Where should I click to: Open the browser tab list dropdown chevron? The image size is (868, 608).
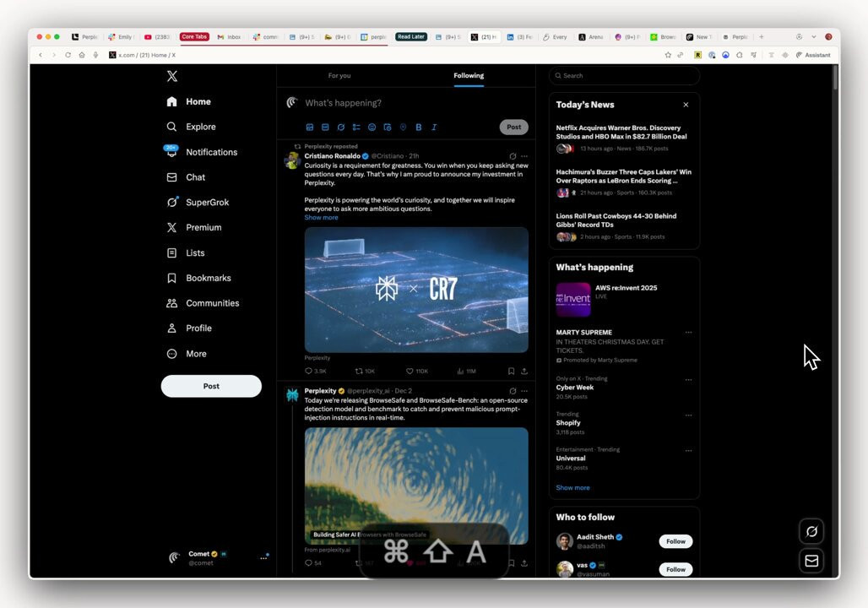(814, 37)
